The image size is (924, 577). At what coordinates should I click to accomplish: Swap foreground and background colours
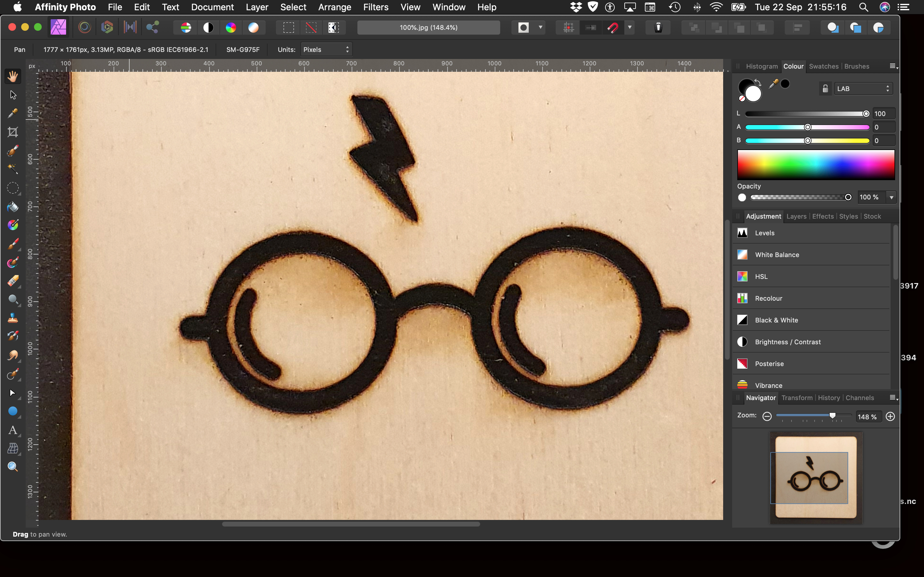[x=758, y=82]
